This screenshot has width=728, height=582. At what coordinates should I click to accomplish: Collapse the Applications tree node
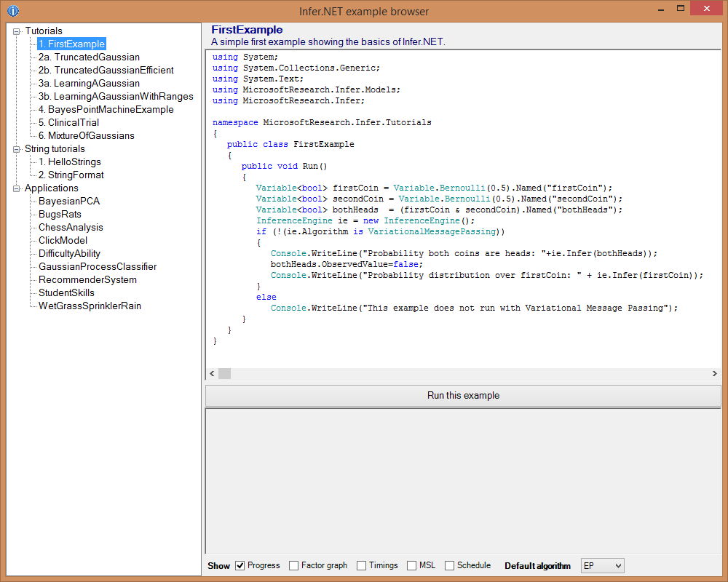pyautogui.click(x=17, y=188)
